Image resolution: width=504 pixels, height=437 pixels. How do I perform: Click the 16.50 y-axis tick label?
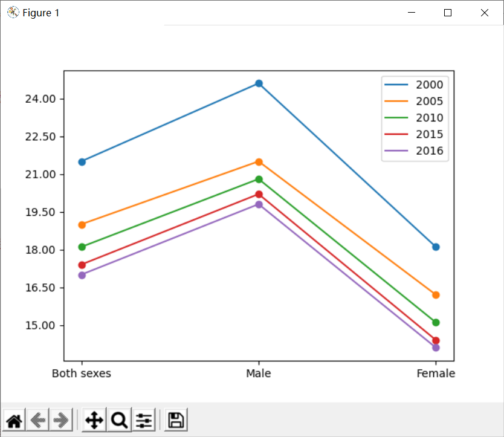[x=40, y=288]
